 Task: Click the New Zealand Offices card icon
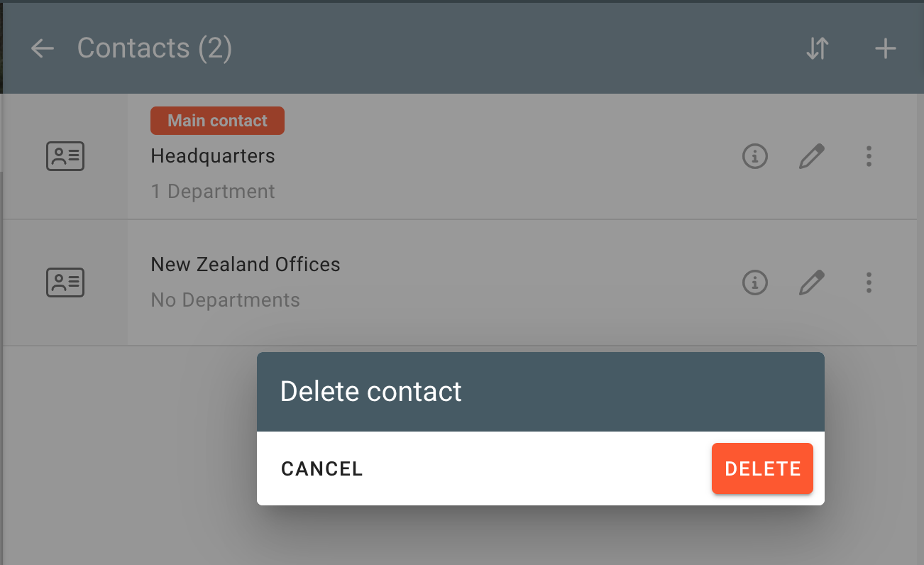65,282
